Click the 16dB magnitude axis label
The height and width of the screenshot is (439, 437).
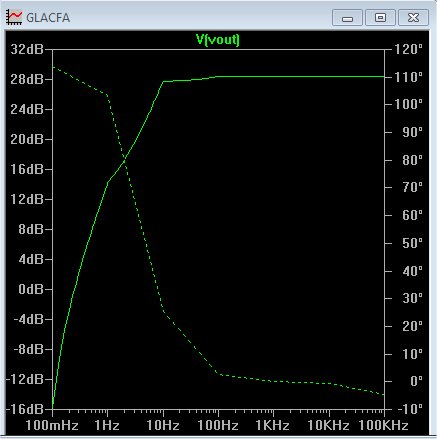[27, 169]
